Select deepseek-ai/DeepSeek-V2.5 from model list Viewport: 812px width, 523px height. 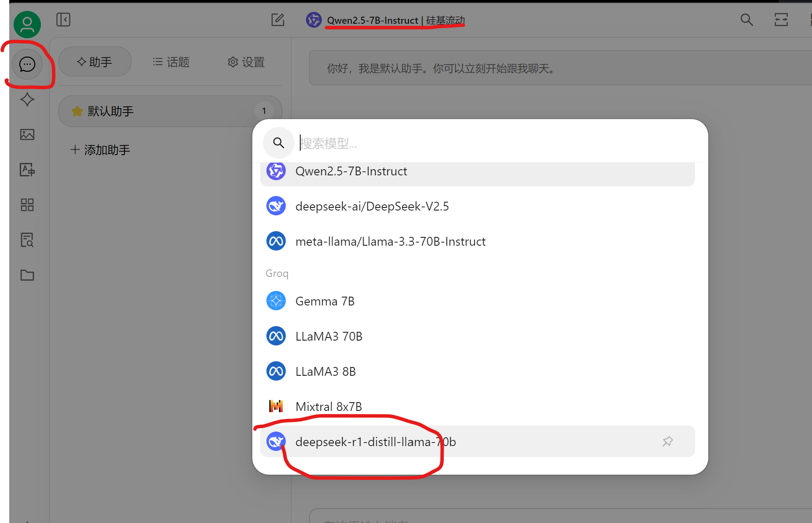372,206
